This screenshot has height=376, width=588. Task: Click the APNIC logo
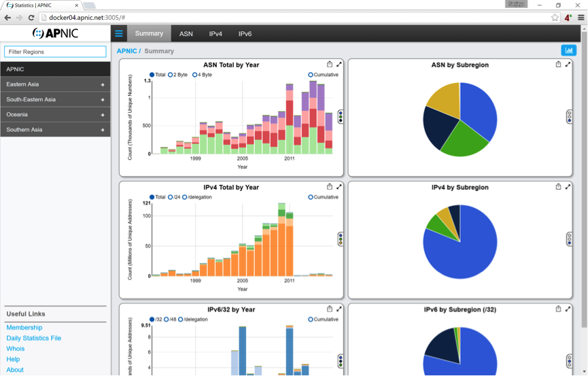pyautogui.click(x=56, y=33)
